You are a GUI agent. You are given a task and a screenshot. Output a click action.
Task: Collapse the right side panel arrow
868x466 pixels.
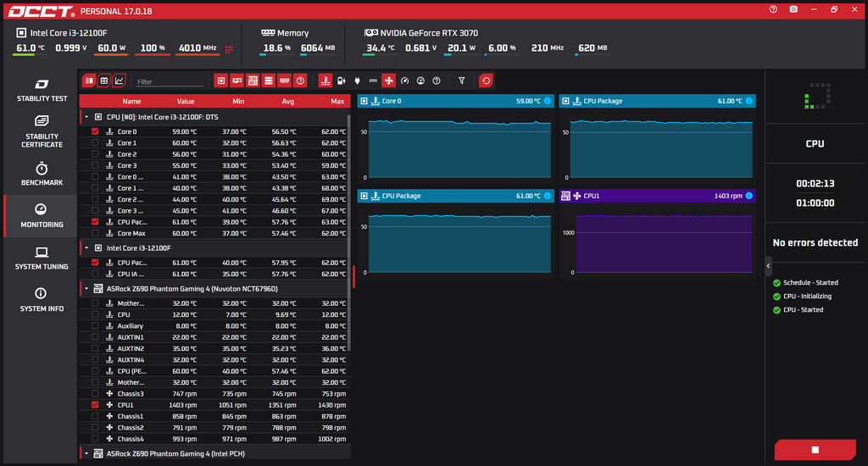[768, 266]
